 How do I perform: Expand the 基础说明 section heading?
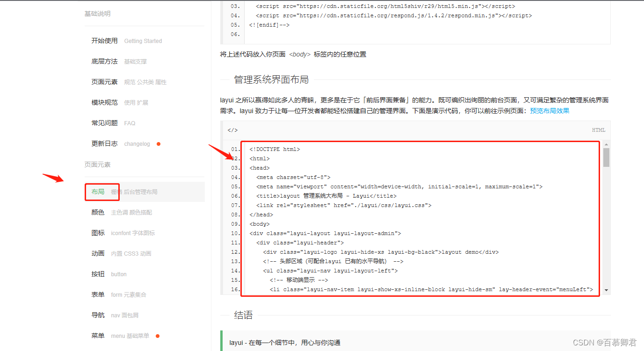97,14
